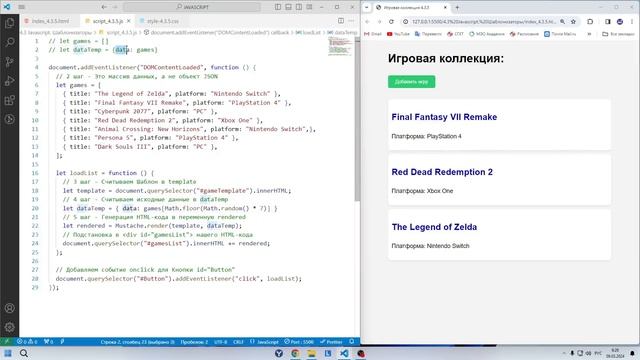Viewport: 640px width, 360px height.
Task: Open Windows Start menu
Action: [8, 353]
